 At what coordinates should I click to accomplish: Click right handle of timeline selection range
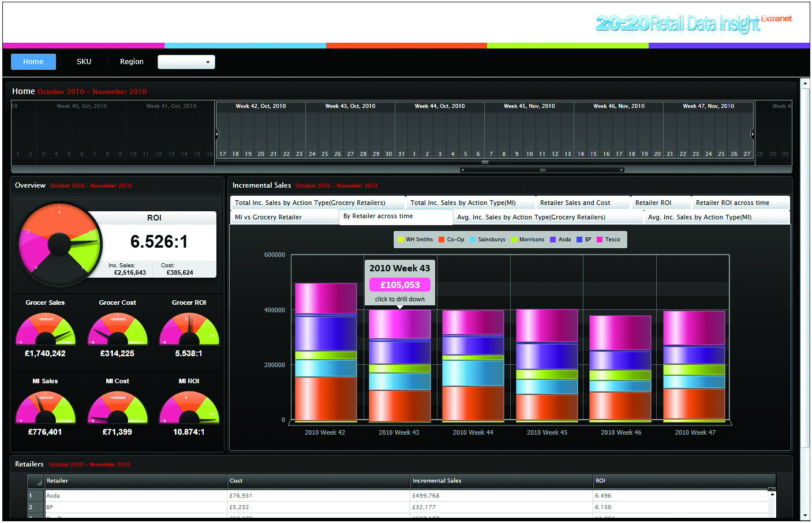tap(752, 135)
